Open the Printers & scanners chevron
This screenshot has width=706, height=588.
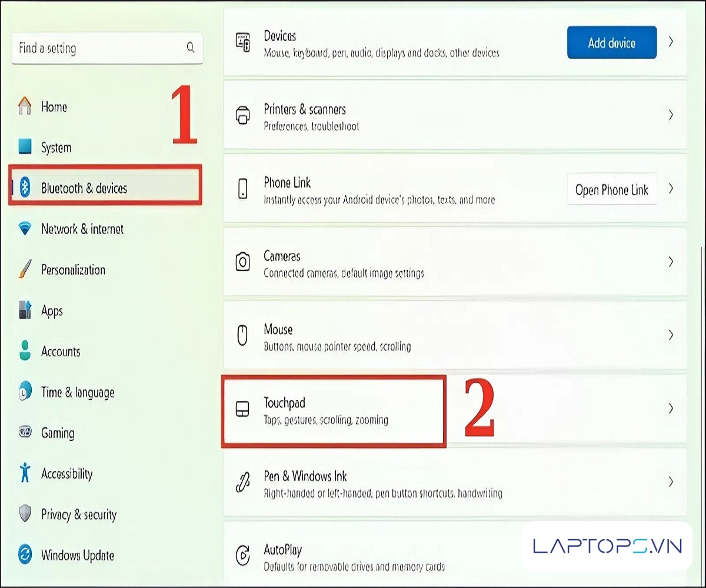pos(670,115)
